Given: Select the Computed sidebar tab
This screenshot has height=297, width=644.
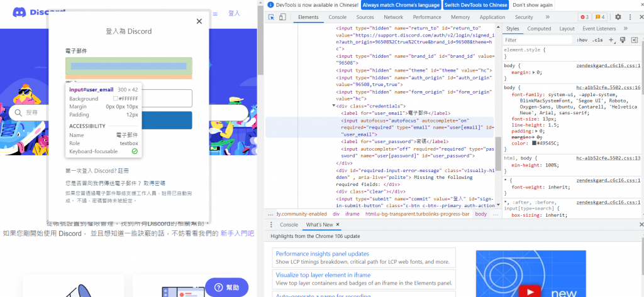Looking at the screenshot, I should coord(539,28).
